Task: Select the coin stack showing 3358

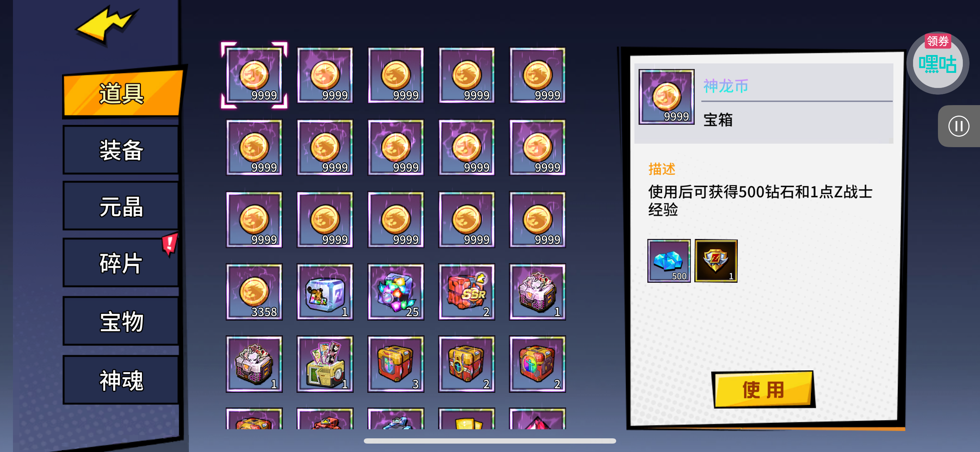Action: click(x=254, y=292)
